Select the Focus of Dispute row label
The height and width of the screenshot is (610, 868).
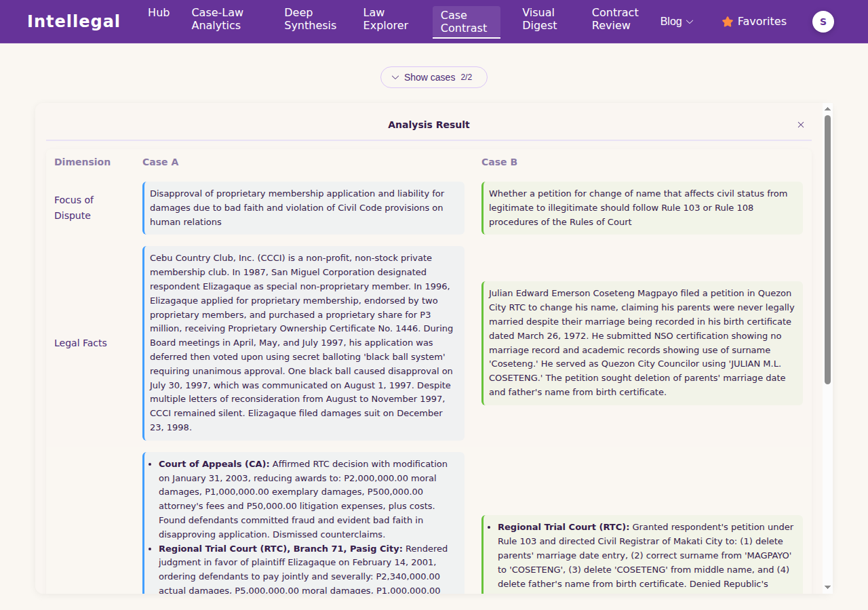[74, 208]
